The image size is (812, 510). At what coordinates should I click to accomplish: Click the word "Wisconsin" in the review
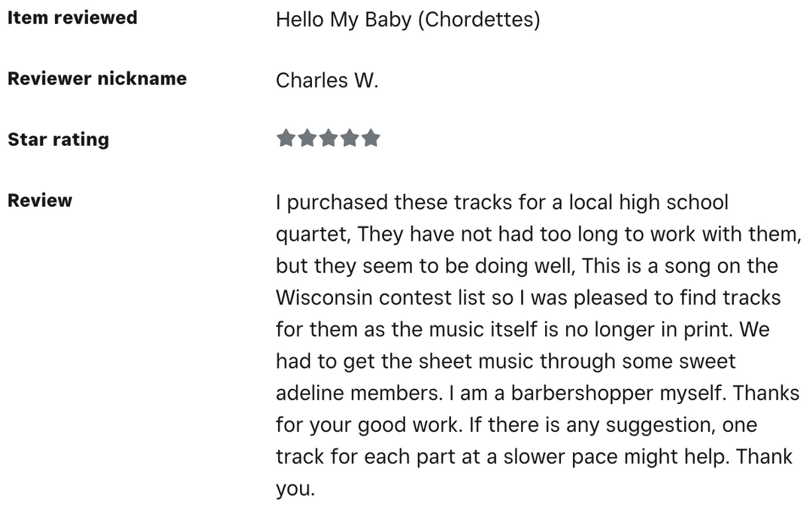click(x=324, y=298)
